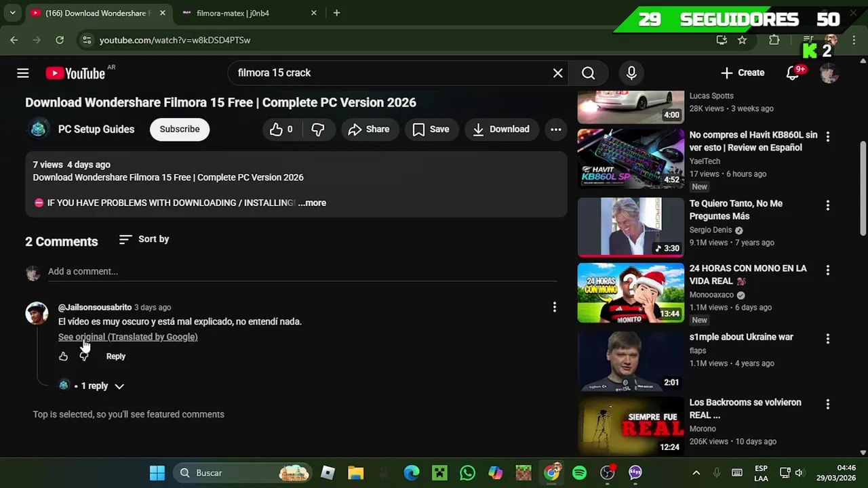Expand the description with ...more
The image size is (868, 488).
coord(312,203)
